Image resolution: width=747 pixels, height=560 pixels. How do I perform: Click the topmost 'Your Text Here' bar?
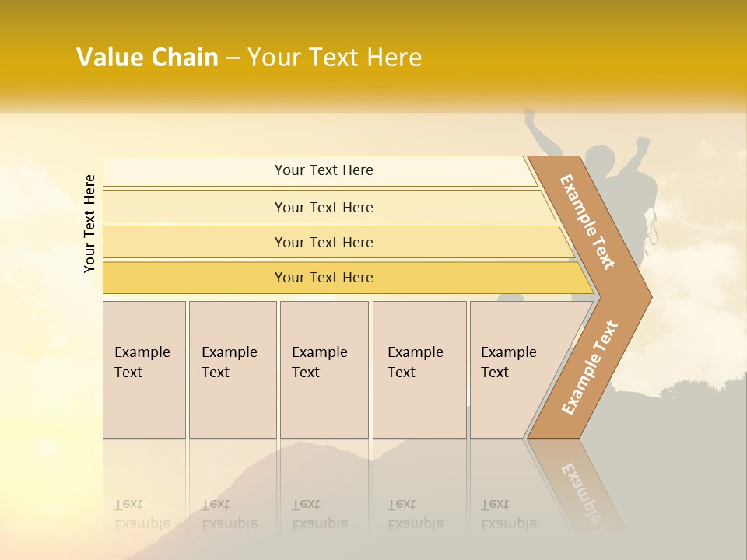point(320,171)
